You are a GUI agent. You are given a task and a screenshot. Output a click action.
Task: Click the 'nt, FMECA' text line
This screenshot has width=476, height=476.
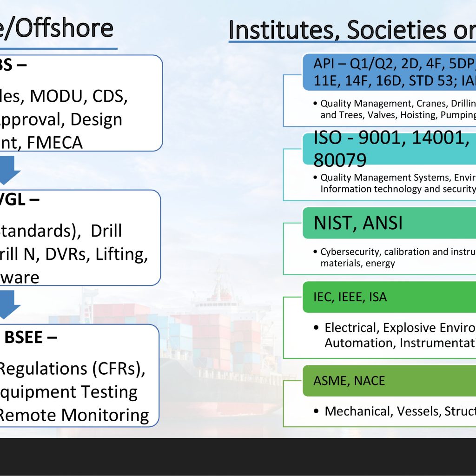coord(41,143)
